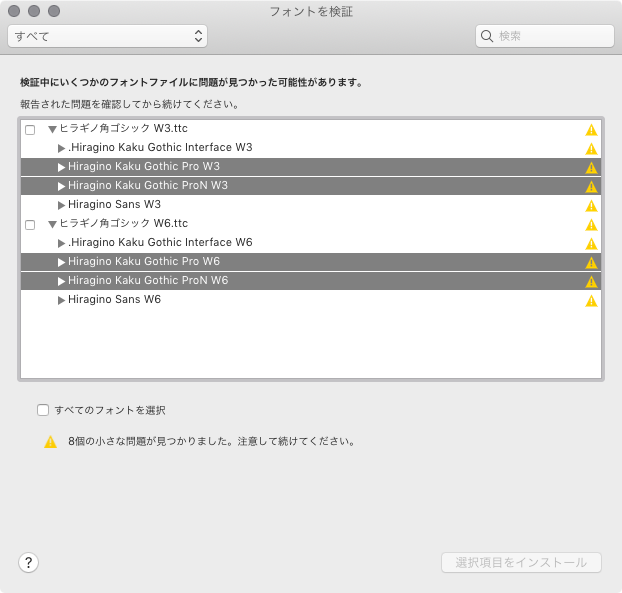Check the ヒラギノ角ゴシック W6.ttc checkbox

pos(30,225)
